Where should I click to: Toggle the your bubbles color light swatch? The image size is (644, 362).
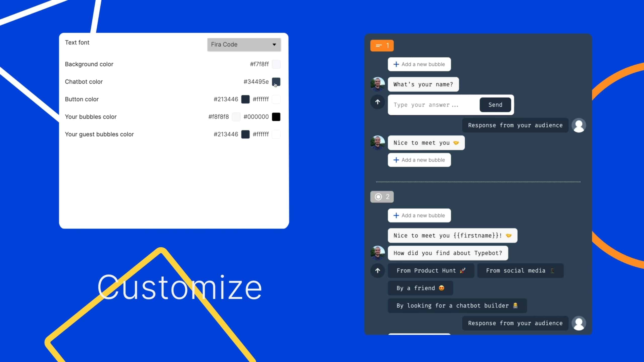tap(236, 117)
